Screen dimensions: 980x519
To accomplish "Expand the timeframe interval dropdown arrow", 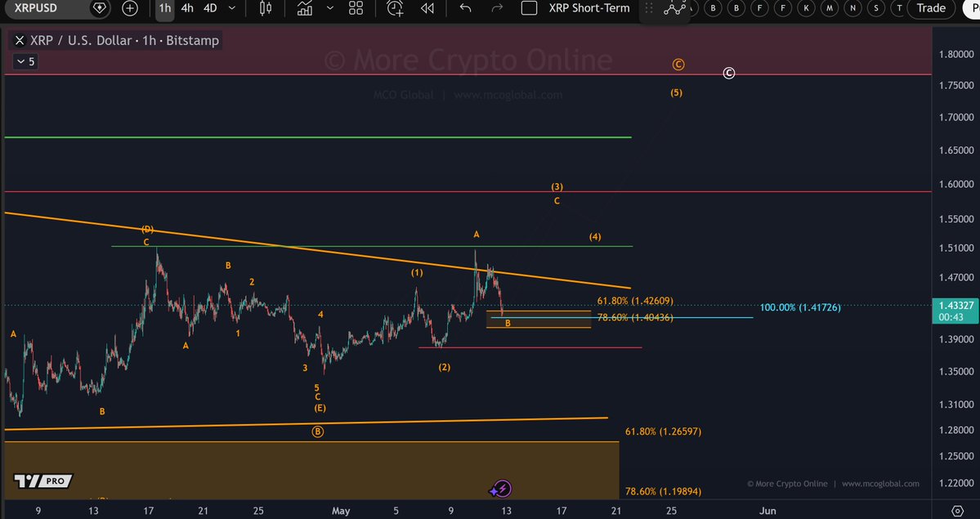I will tap(232, 8).
